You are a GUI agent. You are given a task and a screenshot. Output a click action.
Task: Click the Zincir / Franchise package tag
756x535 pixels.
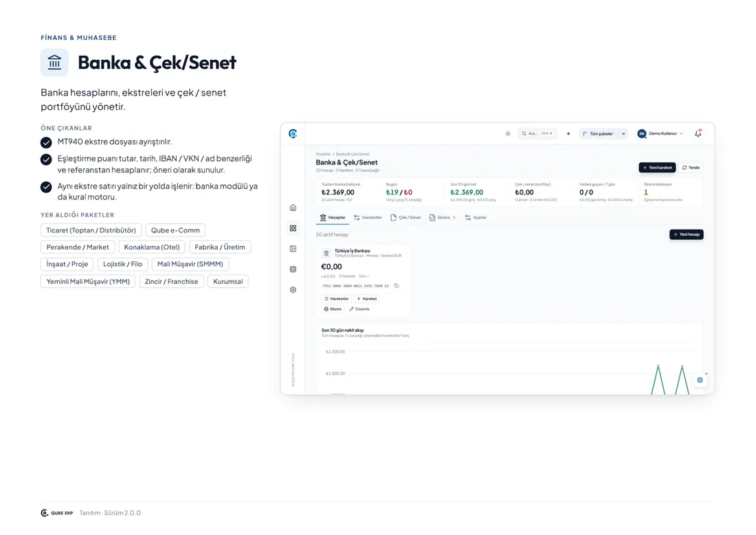[172, 281]
